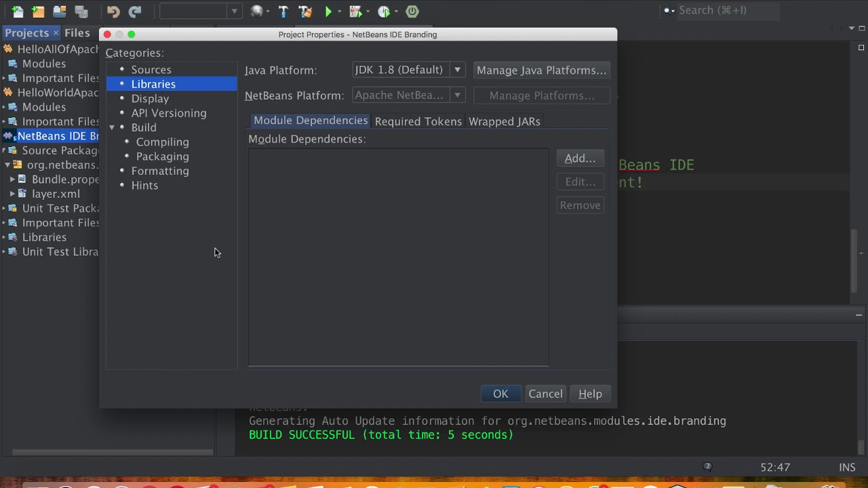This screenshot has height=488, width=868.
Task: Open the Formatting category
Action: click(x=160, y=171)
